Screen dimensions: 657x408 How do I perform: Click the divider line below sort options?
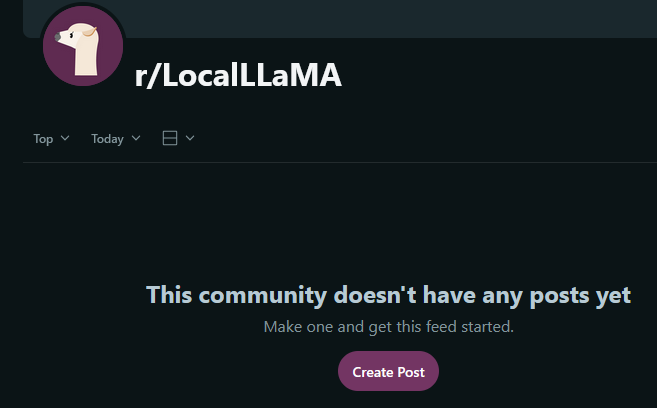(x=340, y=162)
